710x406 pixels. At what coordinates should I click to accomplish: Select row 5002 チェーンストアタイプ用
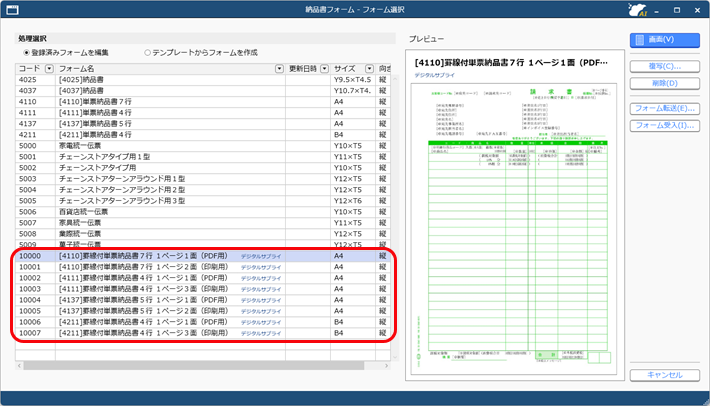coord(203,168)
